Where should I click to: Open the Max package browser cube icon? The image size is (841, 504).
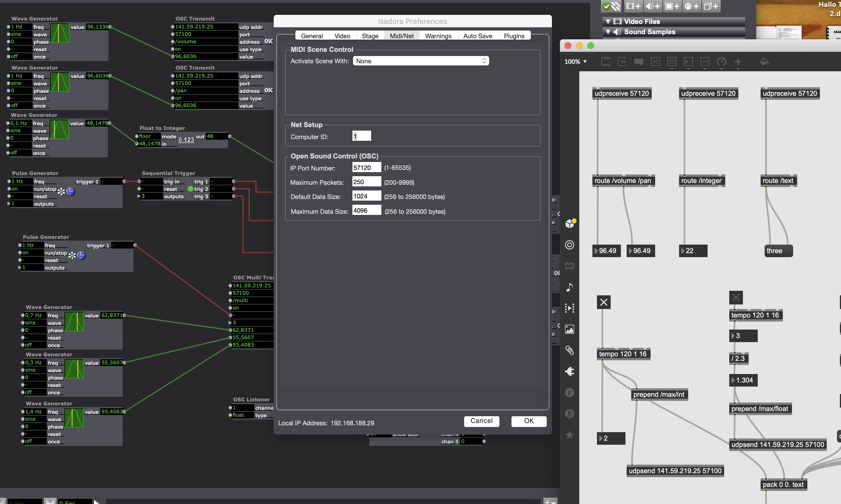coord(570,223)
